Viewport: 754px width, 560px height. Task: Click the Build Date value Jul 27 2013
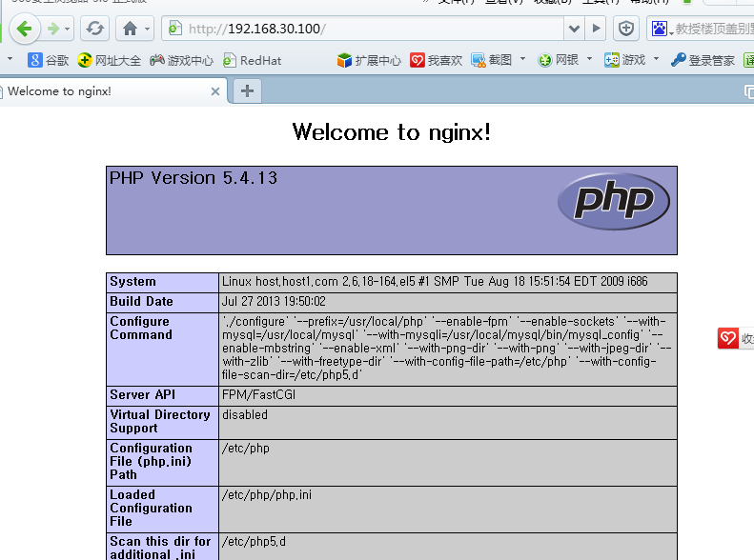(274, 302)
